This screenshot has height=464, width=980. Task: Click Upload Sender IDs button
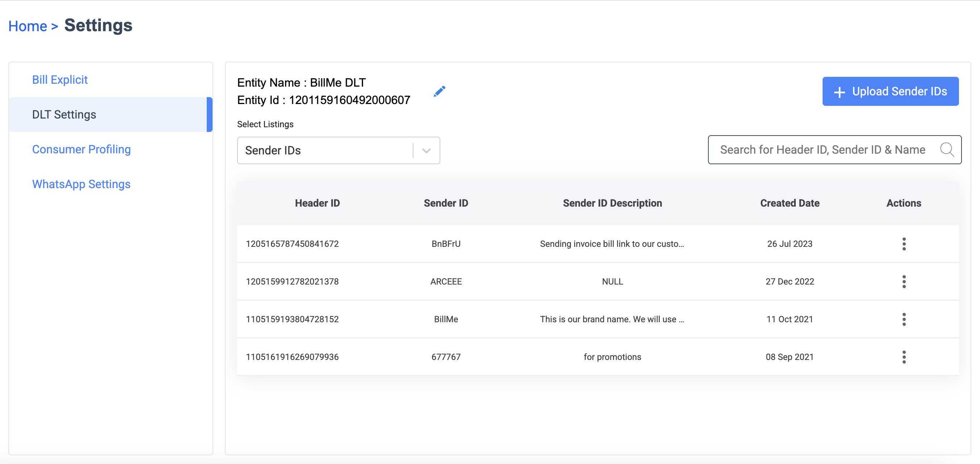pos(890,91)
